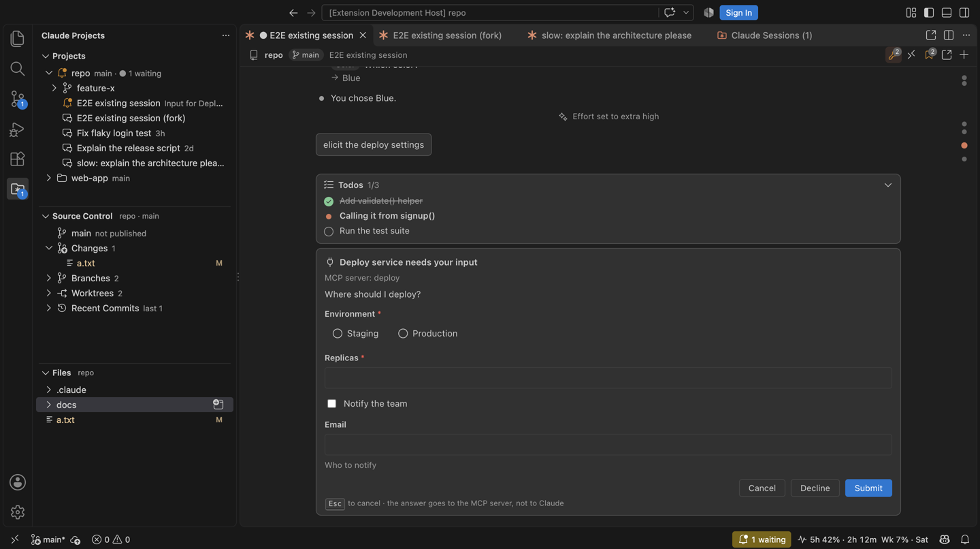Open the Manage gear in the activity bar
The image size is (980, 549).
18,512
